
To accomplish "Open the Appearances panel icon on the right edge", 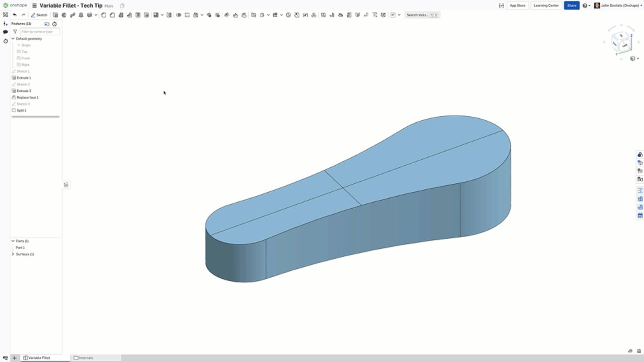I will (640, 155).
